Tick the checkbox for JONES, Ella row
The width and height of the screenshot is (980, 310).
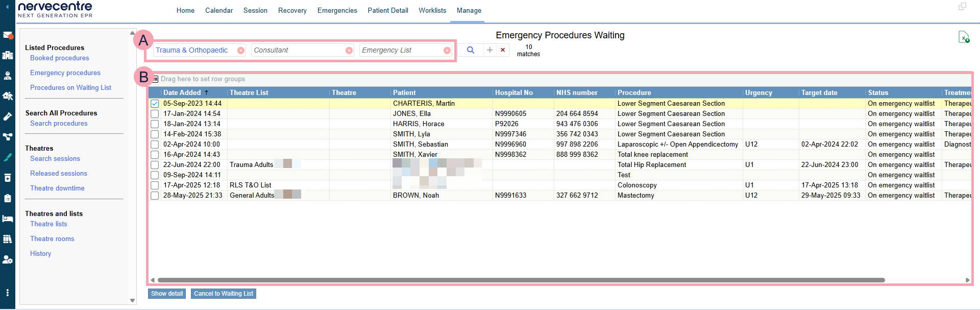point(155,114)
